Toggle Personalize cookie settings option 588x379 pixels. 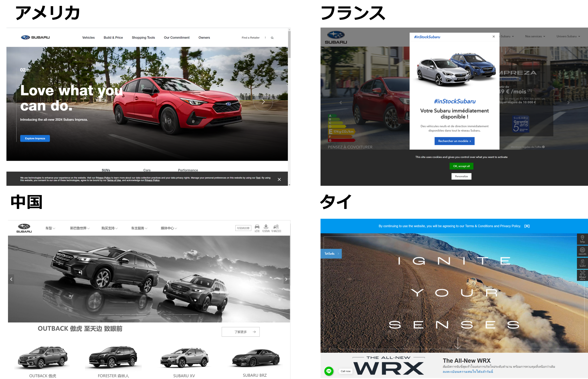point(462,176)
